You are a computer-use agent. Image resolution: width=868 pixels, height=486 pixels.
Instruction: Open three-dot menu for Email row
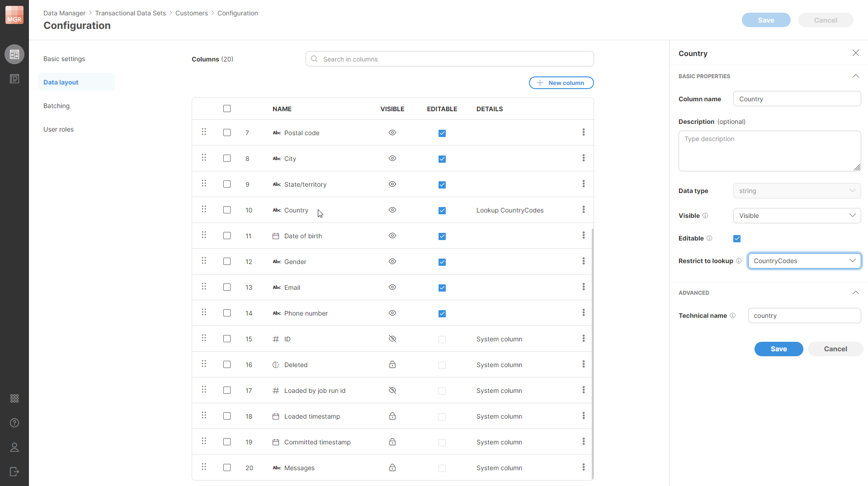tap(583, 287)
